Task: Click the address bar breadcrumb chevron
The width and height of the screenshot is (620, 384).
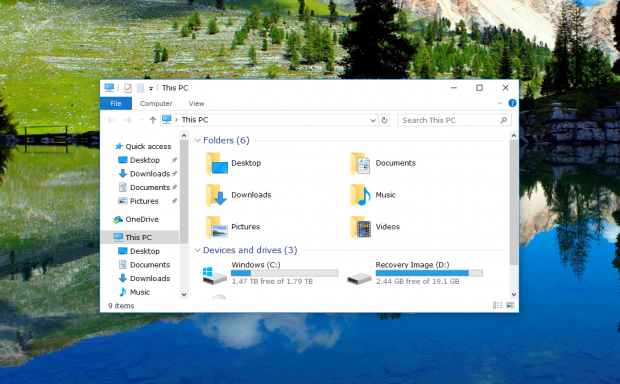Action: 176,120
